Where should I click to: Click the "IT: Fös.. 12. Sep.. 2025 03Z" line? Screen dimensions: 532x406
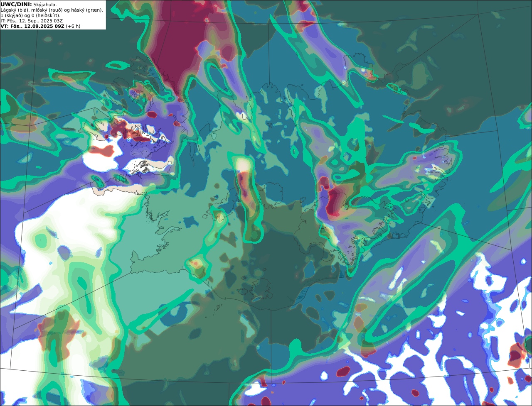tap(32, 21)
